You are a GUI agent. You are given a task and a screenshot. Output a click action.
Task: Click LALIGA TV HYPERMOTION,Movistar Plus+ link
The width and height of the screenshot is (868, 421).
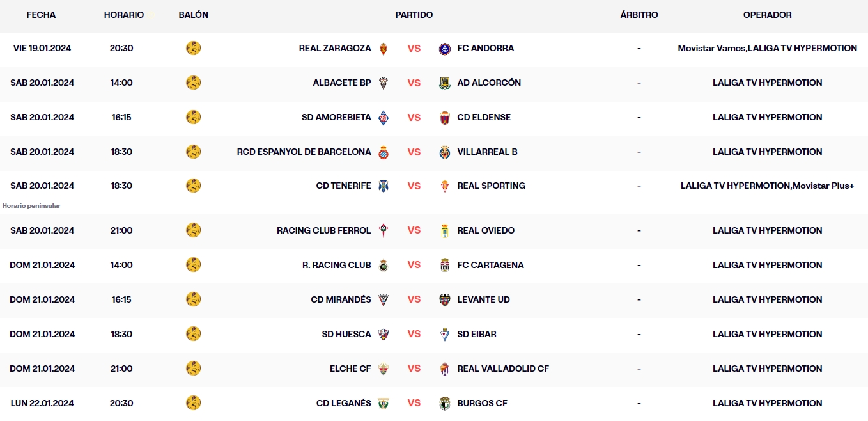[767, 186]
